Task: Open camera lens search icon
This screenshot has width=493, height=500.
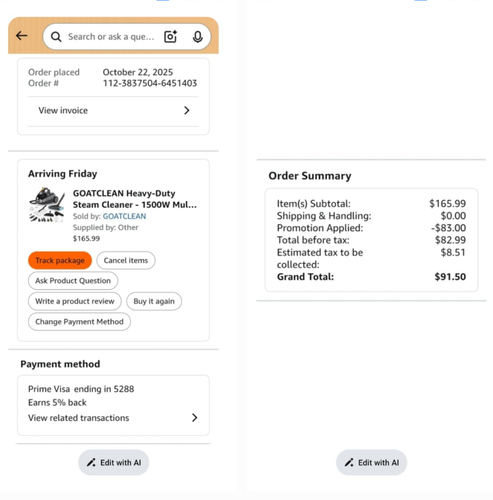Action: pyautogui.click(x=171, y=36)
